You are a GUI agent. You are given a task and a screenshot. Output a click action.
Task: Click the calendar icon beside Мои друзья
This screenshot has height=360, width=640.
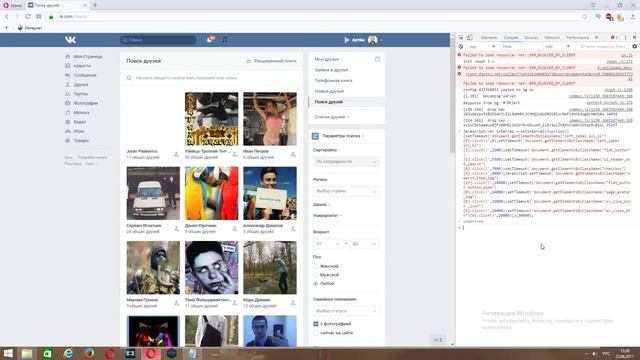[x=377, y=59]
